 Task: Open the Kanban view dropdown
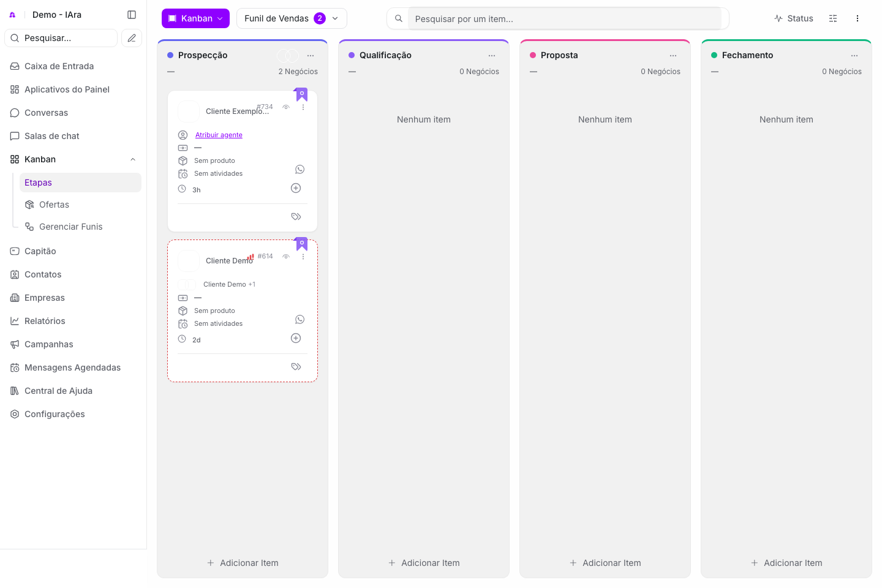click(x=195, y=18)
